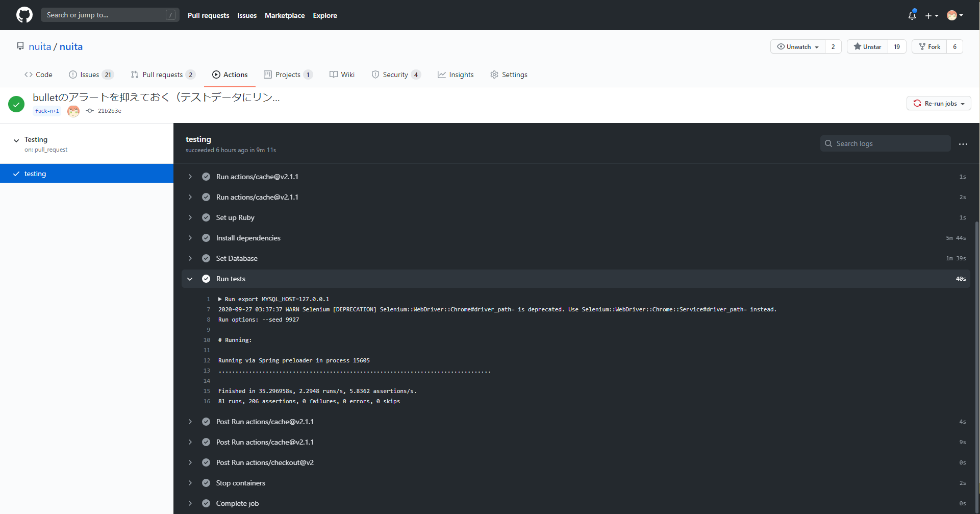This screenshot has height=514, width=980.
Task: Fork the repository
Action: (929, 46)
